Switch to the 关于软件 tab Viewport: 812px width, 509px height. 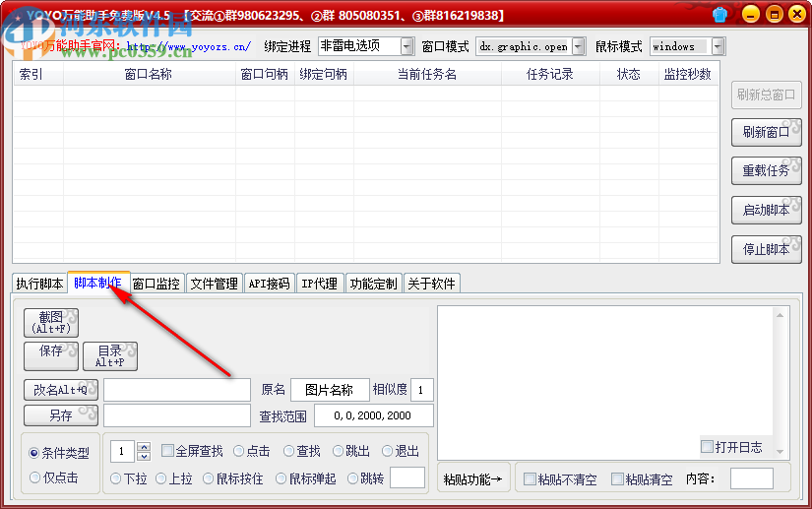tap(431, 284)
